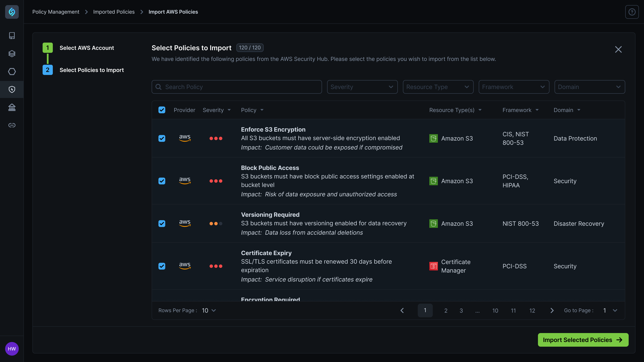Select page 2 in pagination
644x362 pixels.
click(x=446, y=310)
